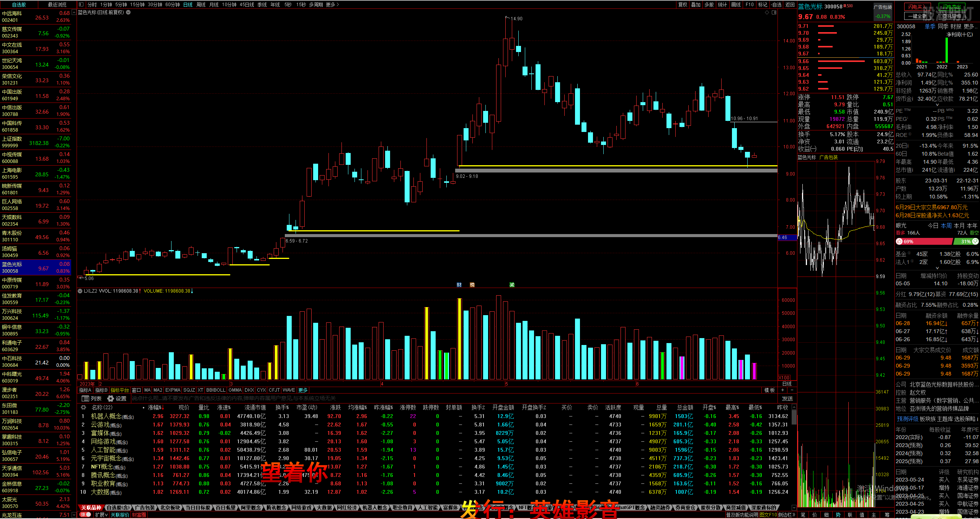This screenshot has height=519, width=980.
Task: Select the 笔 tab in bottom-right bar
Action: point(803,515)
